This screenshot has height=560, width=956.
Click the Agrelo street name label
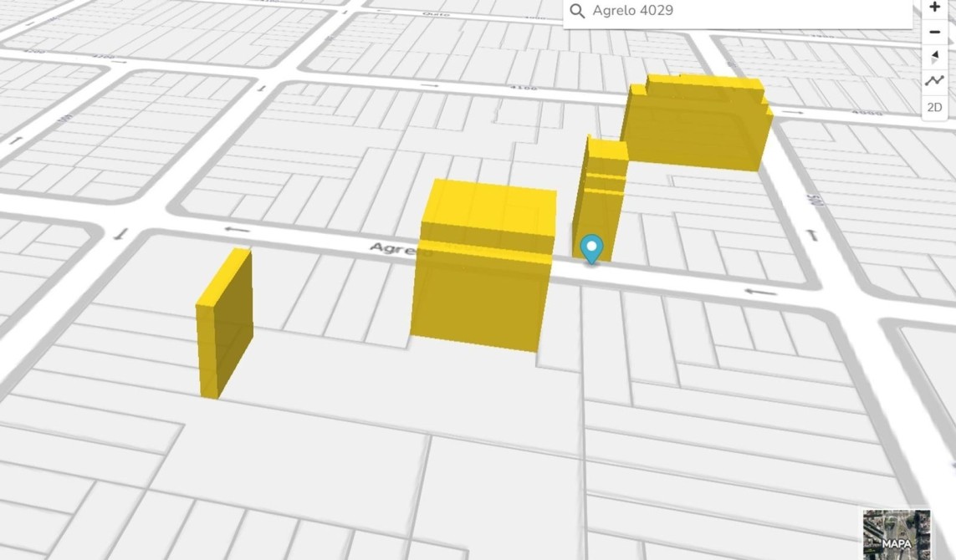393,249
